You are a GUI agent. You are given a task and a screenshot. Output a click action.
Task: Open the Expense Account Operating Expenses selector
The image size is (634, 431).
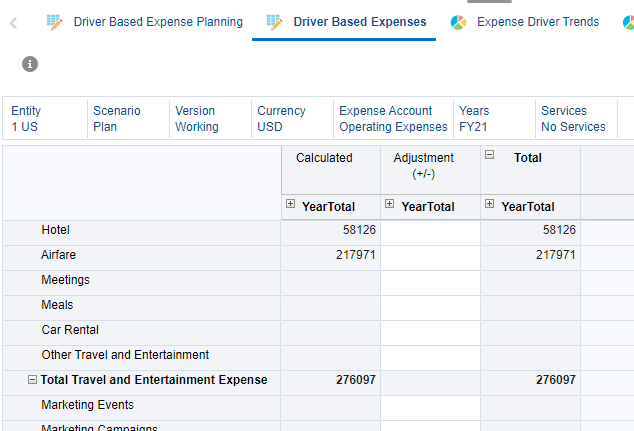pos(393,118)
